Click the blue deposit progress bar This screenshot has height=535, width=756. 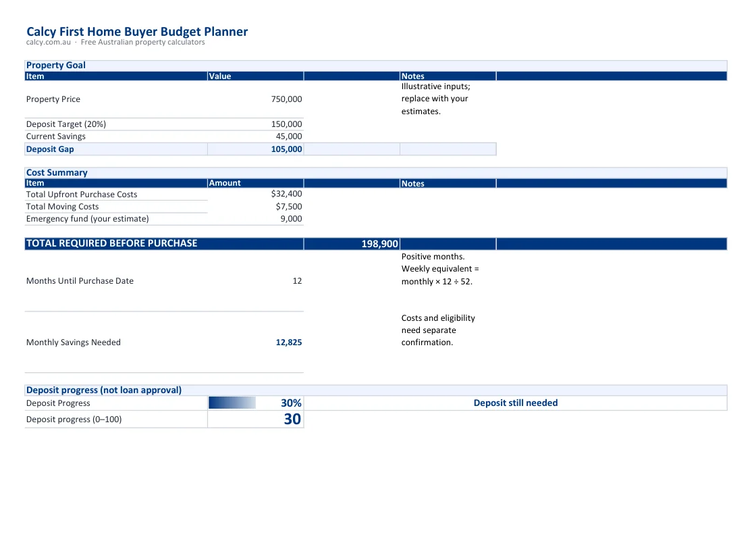click(232, 403)
